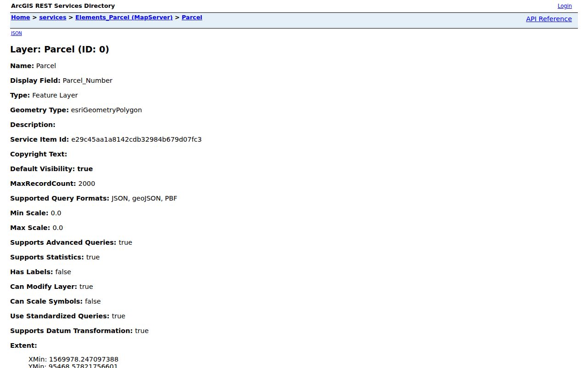Click the Supports Datum Transformation line
The image size is (588, 368).
[79, 331]
